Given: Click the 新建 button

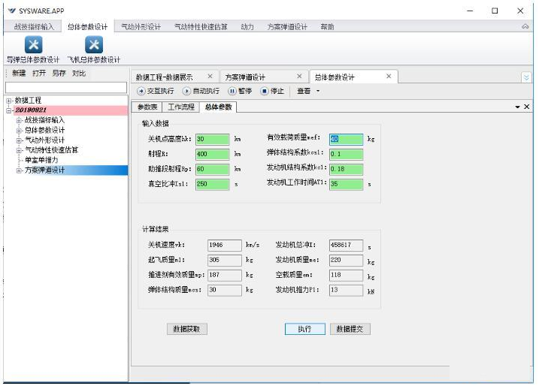Looking at the screenshot, I should [19, 74].
